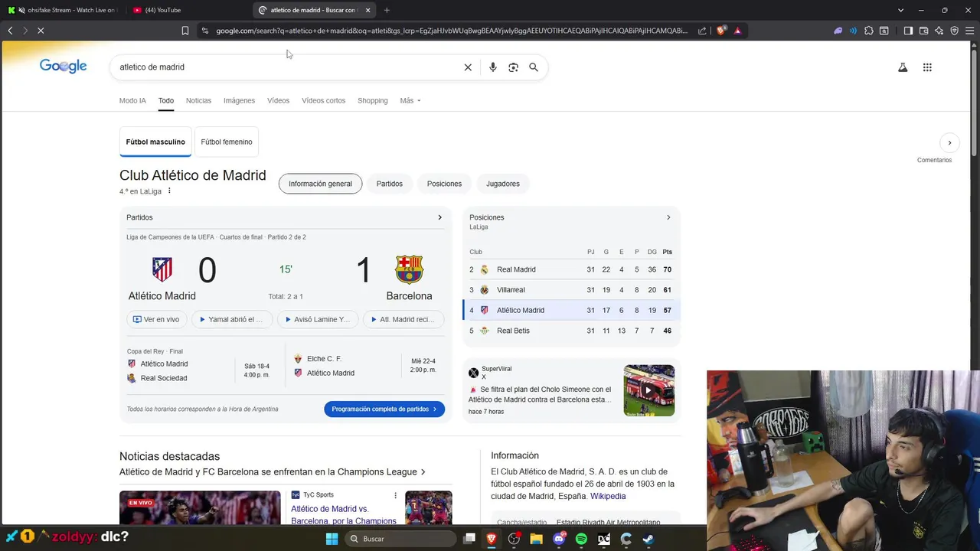Open Steam from the taskbar
Image resolution: width=980 pixels, height=551 pixels.
click(x=648, y=539)
